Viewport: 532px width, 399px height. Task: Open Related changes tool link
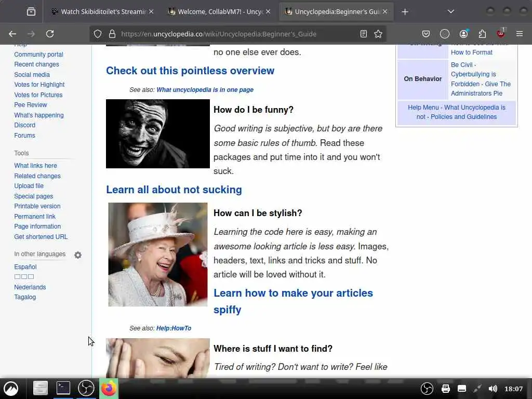point(37,176)
